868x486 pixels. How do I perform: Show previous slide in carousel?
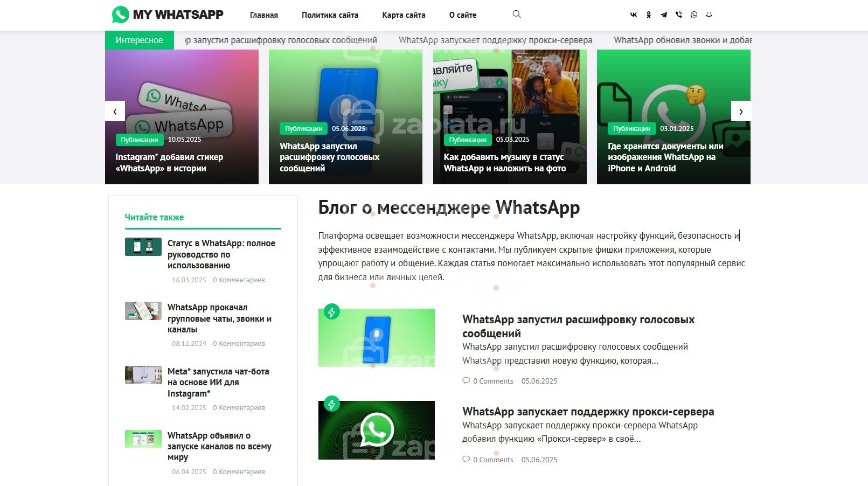pyautogui.click(x=115, y=111)
